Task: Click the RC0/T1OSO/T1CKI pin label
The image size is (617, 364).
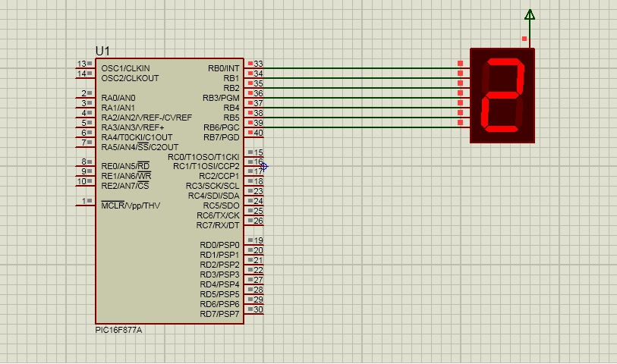Action: (203, 157)
